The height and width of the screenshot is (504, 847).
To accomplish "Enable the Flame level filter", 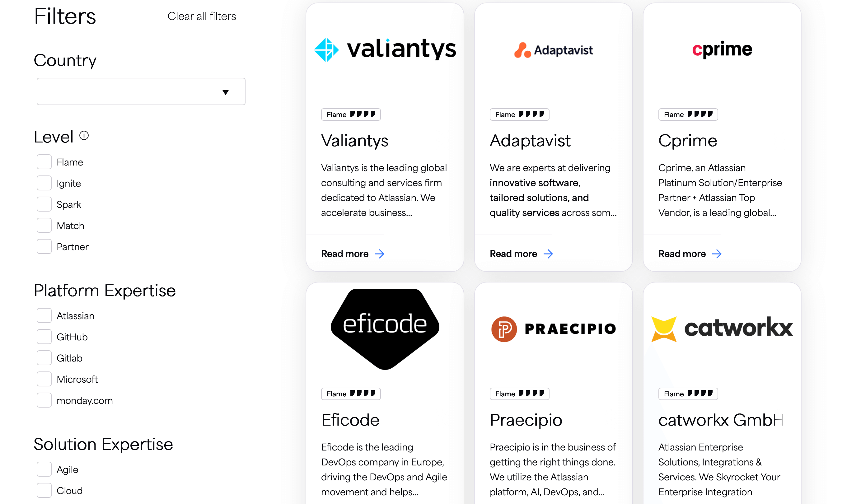I will [x=44, y=162].
